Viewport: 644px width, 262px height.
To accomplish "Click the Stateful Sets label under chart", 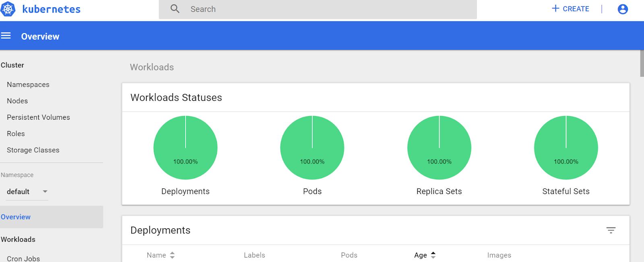I will tap(566, 192).
